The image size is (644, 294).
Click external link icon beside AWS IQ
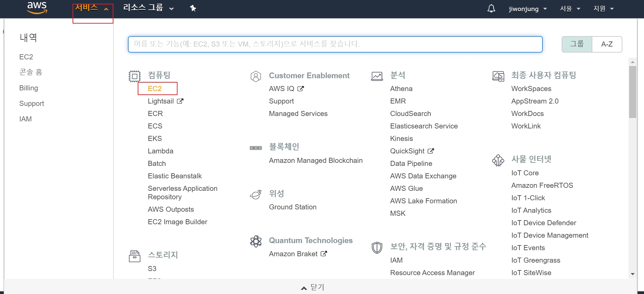[301, 89]
